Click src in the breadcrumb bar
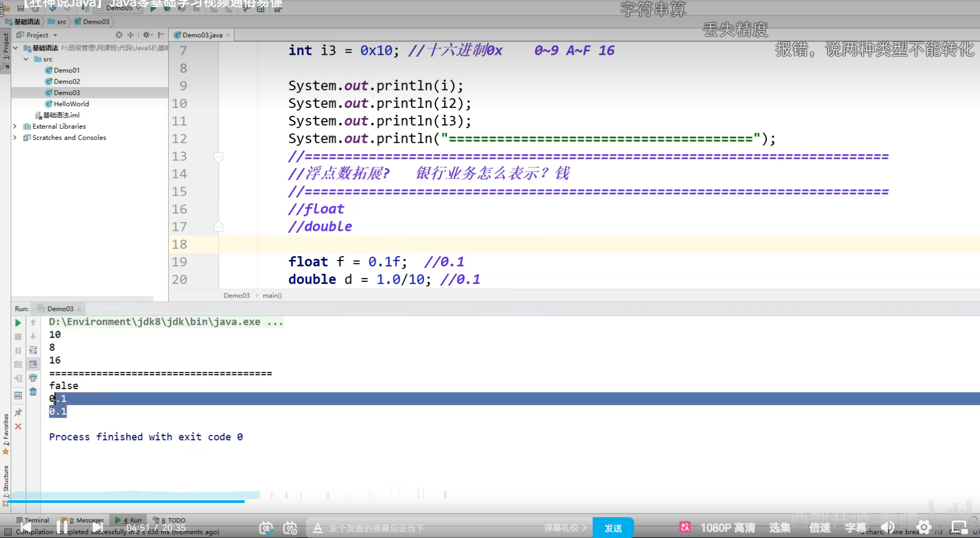This screenshot has height=538, width=980. tap(57, 22)
